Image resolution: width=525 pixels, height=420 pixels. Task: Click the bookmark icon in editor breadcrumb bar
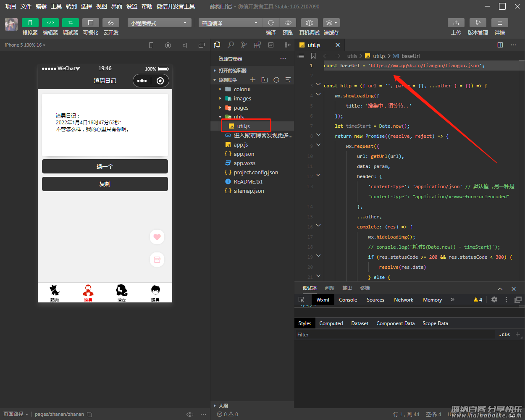pyautogui.click(x=313, y=56)
